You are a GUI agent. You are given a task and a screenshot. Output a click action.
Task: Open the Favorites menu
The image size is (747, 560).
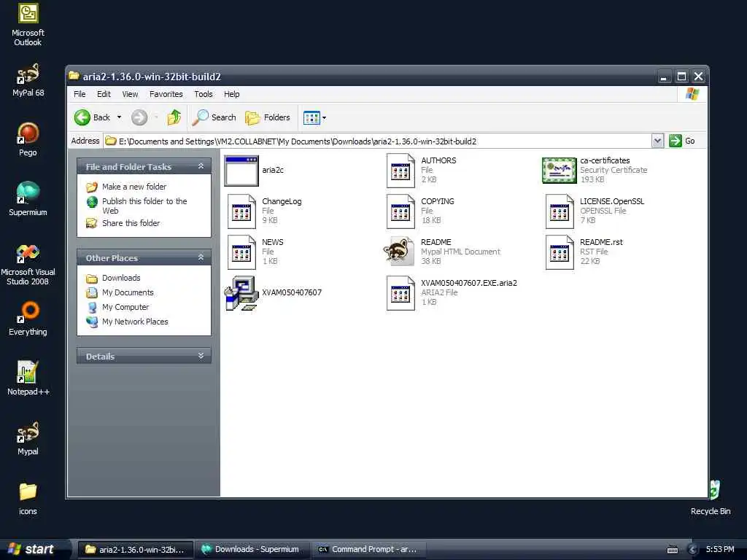pyautogui.click(x=166, y=94)
